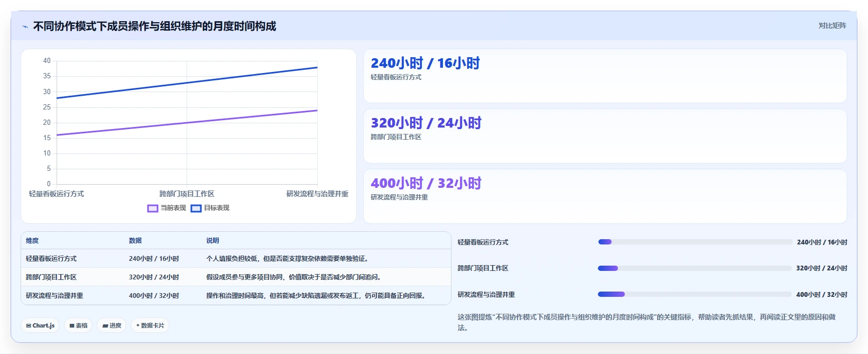
Task: Click table cell 研发流程与治理并重
Action: point(54,296)
